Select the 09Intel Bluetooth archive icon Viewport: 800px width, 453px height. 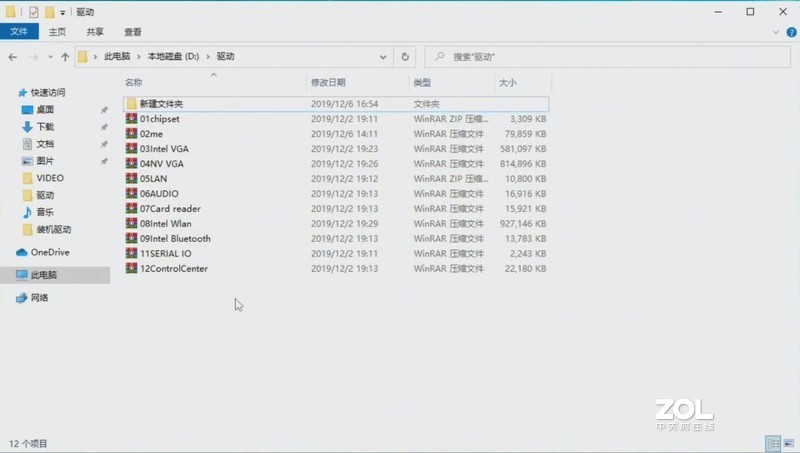(132, 238)
